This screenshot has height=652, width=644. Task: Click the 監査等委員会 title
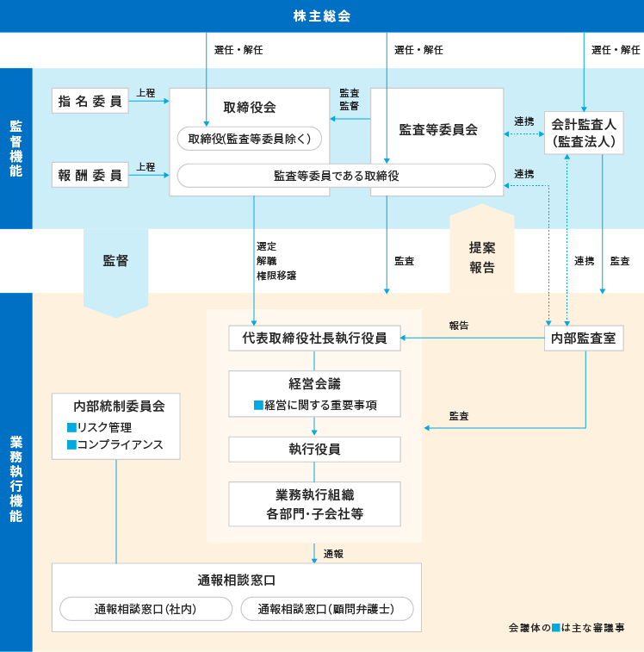(x=438, y=129)
